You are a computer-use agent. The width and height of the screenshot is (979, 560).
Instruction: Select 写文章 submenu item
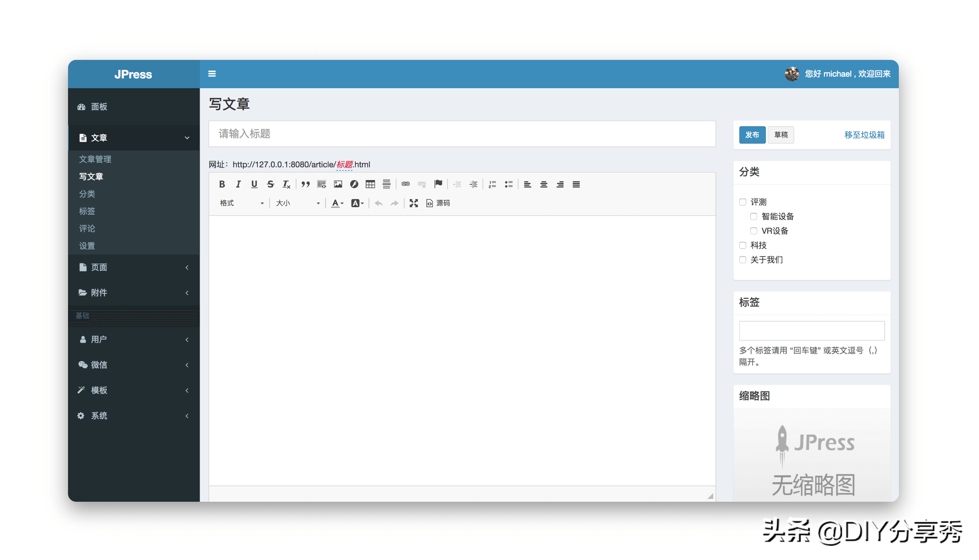[x=91, y=177]
